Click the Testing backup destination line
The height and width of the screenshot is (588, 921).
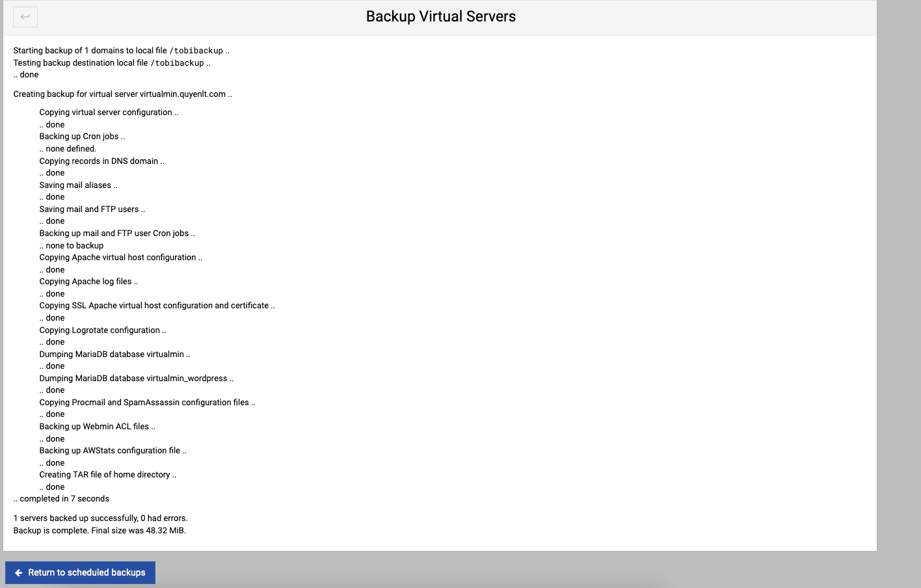coord(111,63)
